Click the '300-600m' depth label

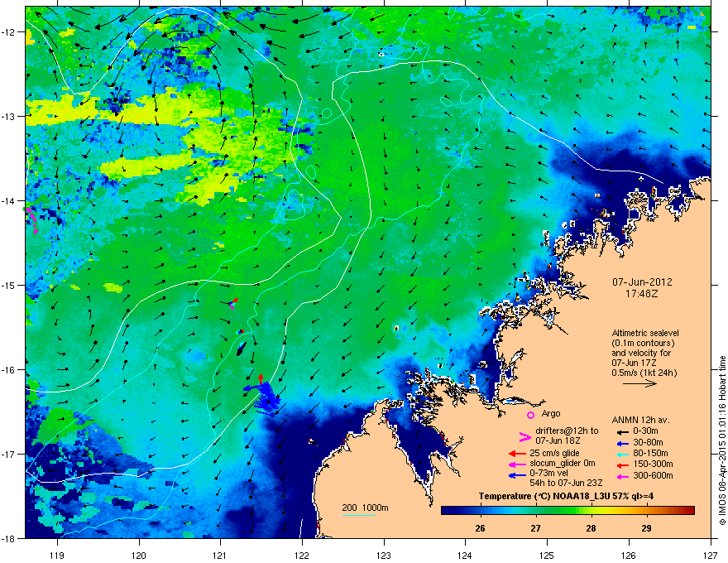[653, 475]
